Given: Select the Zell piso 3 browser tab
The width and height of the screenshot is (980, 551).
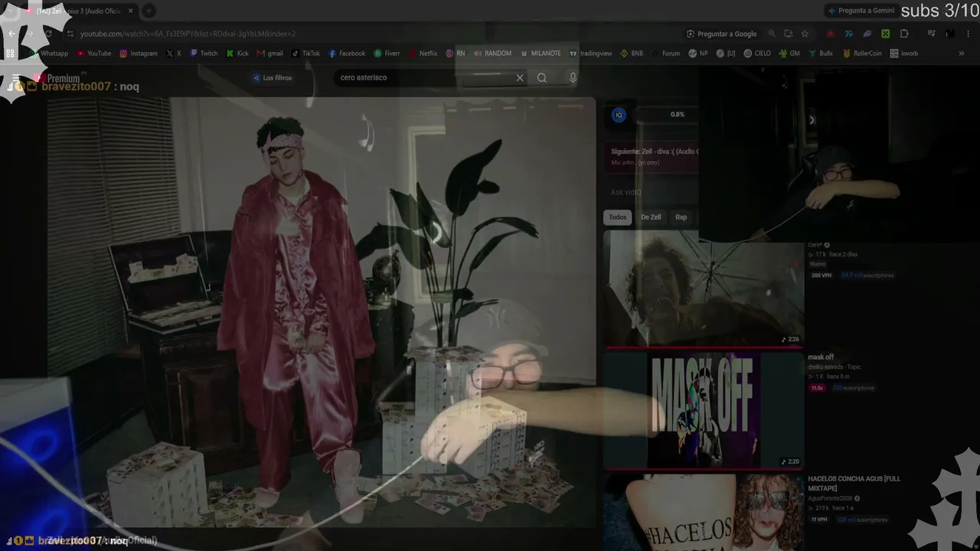Looking at the screenshot, I should point(80,11).
